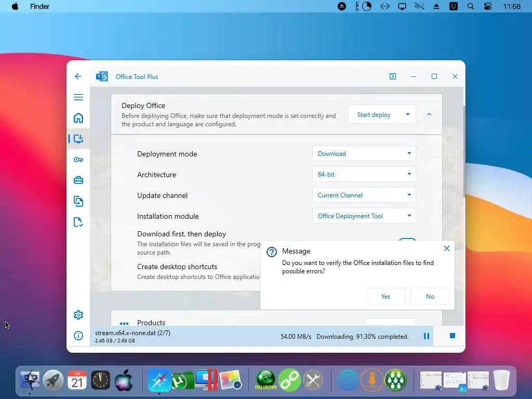
Task: Open the document check page in sidebar
Action: pyautogui.click(x=78, y=222)
